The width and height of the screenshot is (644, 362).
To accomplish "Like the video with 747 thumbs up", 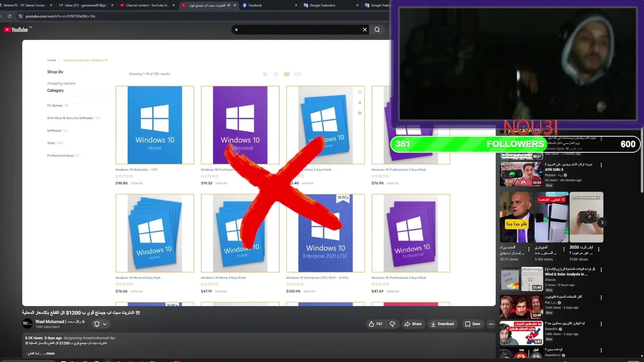I will click(x=375, y=324).
